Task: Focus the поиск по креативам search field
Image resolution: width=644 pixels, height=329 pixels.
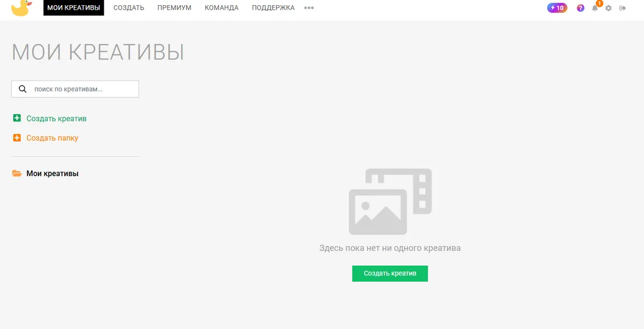Action: [75, 89]
